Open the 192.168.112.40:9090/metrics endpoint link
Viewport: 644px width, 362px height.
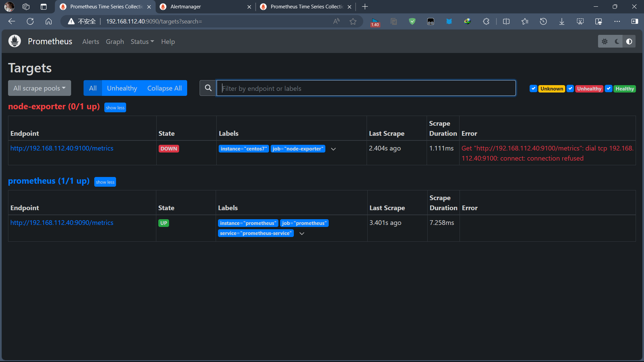tap(62, 223)
